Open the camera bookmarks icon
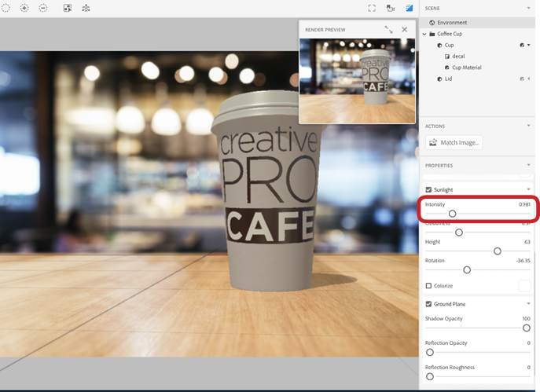Viewport: 540px width, 392px height. 391,8
